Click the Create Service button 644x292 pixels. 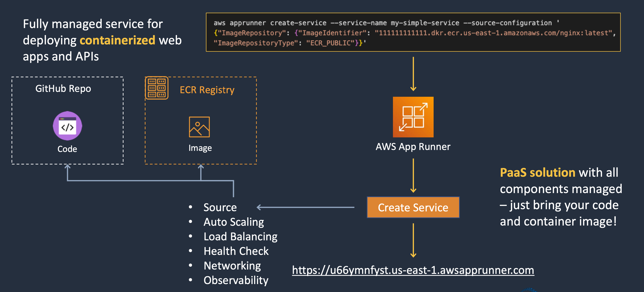(413, 207)
